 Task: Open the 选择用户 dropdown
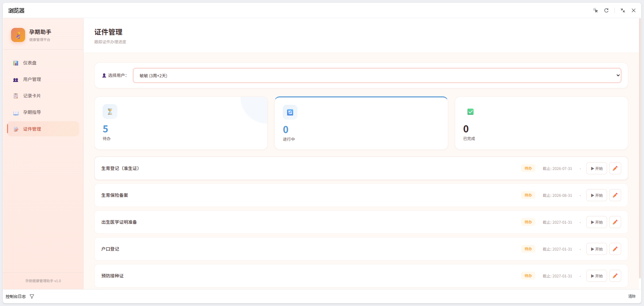pos(377,76)
